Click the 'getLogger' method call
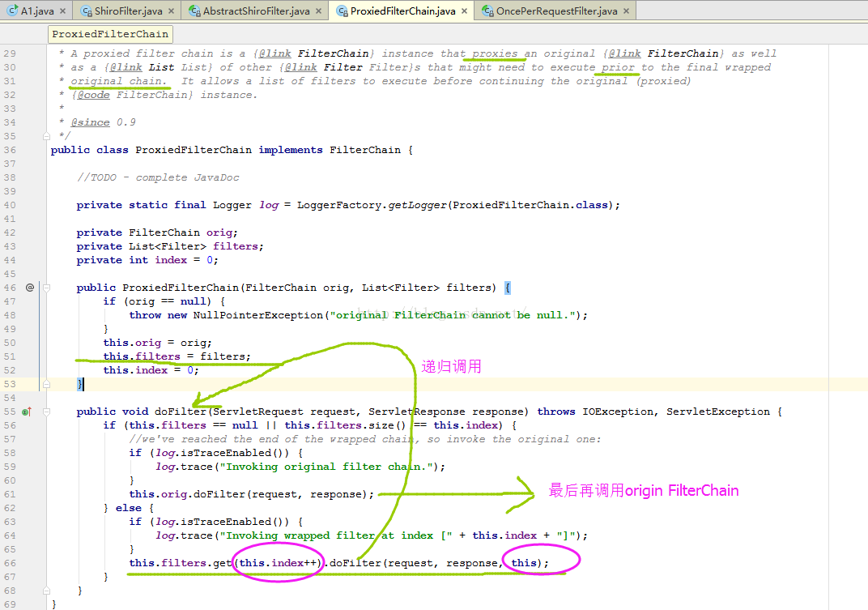This screenshot has width=868, height=610. point(417,205)
